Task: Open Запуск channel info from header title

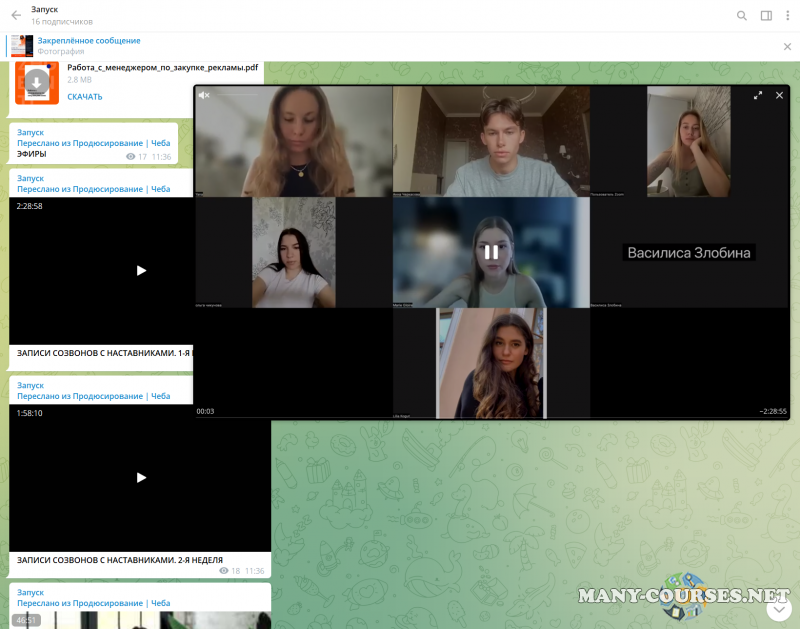Action: (45, 9)
